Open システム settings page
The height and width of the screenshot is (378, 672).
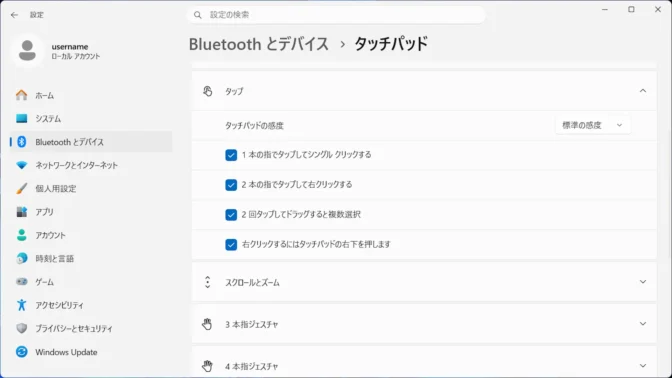91,119
